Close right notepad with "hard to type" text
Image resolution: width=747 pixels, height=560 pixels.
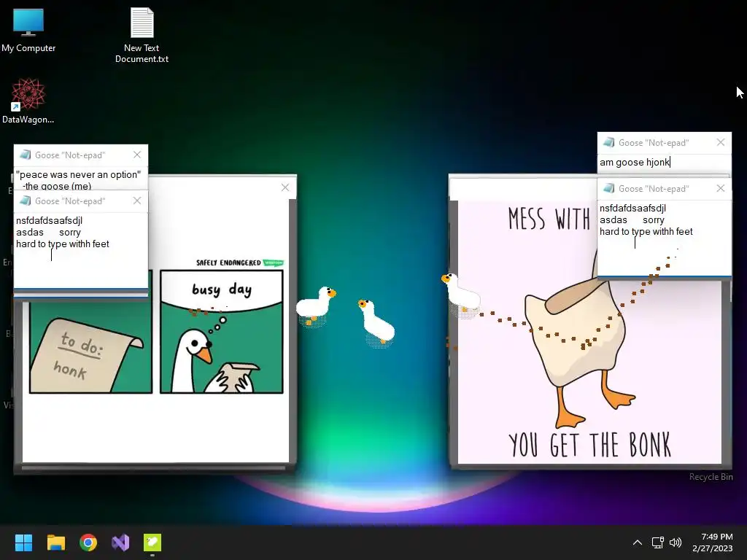click(721, 189)
